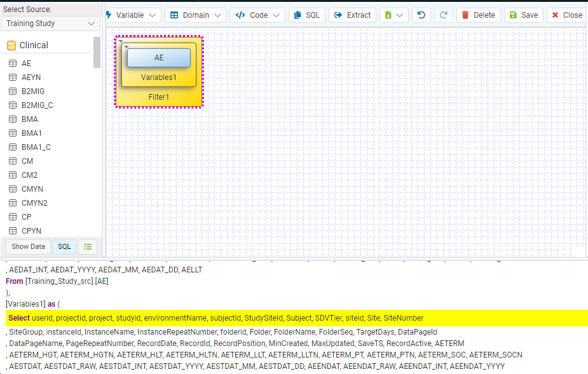
Task: Click the highlighted Select userid SQL line
Action: click(296, 318)
